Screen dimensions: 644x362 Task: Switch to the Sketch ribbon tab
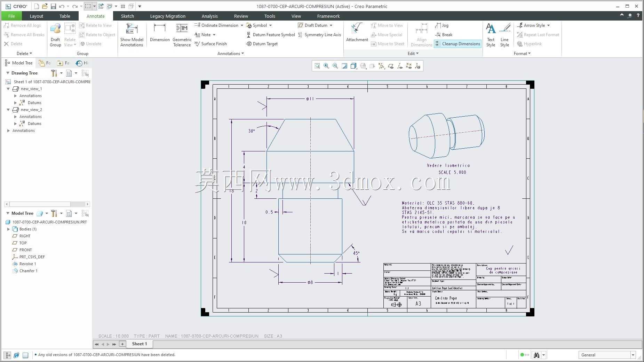pyautogui.click(x=127, y=16)
